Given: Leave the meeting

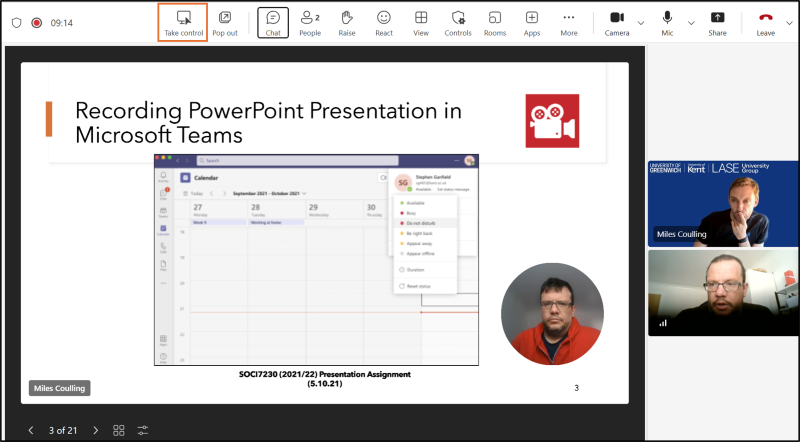Looking at the screenshot, I should [765, 23].
